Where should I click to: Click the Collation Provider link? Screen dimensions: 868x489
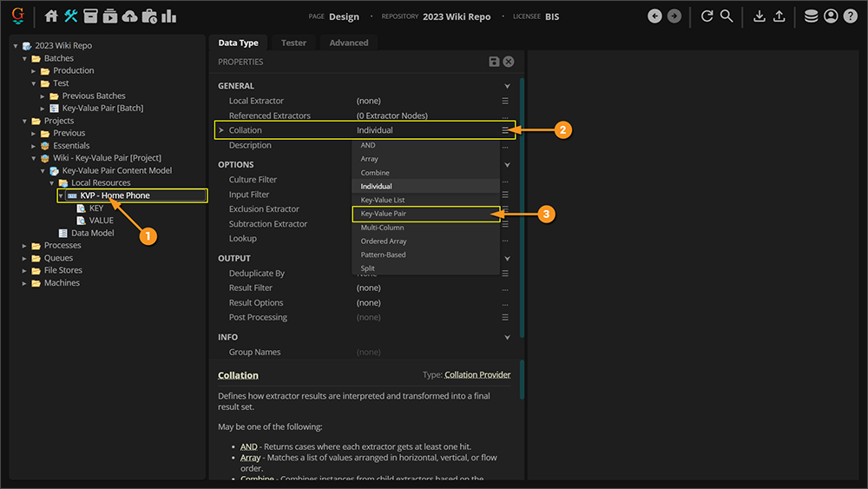[477, 375]
